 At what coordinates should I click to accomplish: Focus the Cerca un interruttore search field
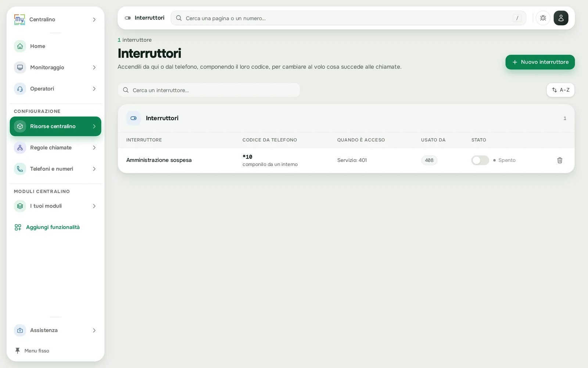[x=209, y=90]
